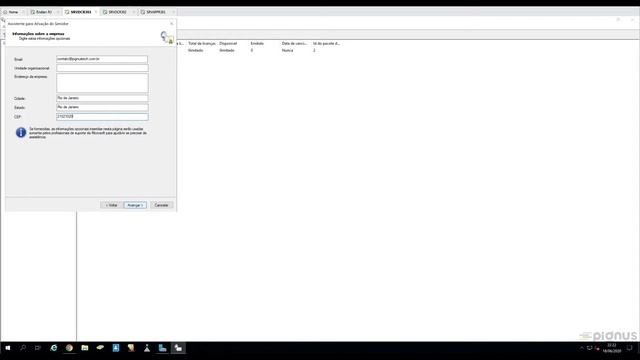Image resolution: width=640 pixels, height=360 pixels.
Task: Click the network icon in system tray
Action: point(589,348)
